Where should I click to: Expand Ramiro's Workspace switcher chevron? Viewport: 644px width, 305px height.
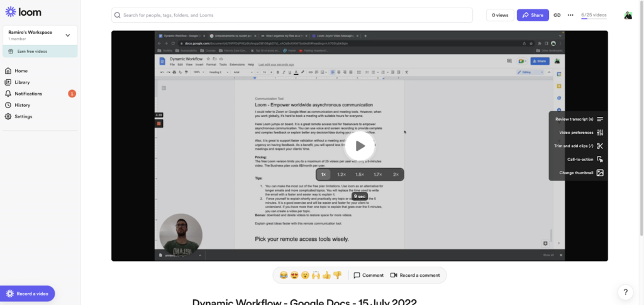[68, 35]
